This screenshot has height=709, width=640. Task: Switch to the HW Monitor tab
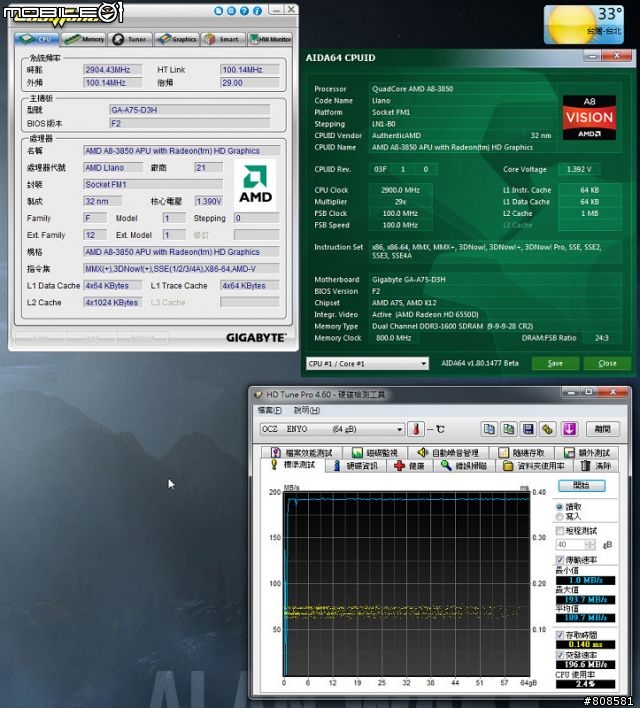(x=270, y=39)
